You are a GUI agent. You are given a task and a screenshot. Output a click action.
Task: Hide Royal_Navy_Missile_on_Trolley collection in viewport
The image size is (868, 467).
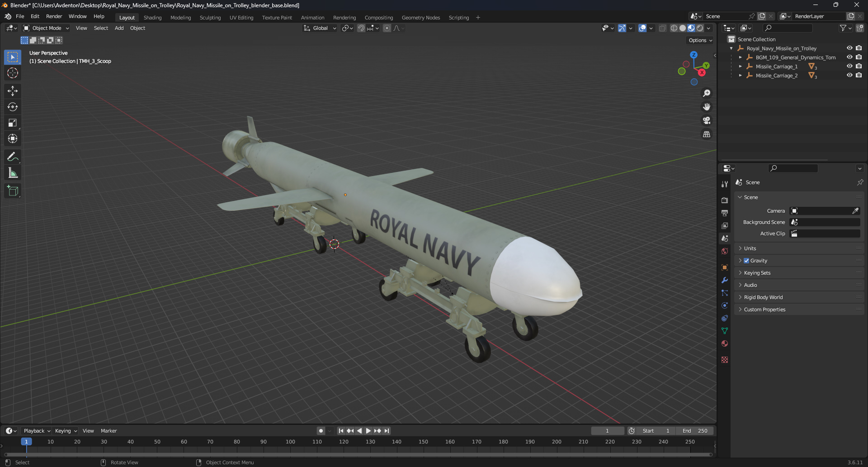(x=849, y=48)
